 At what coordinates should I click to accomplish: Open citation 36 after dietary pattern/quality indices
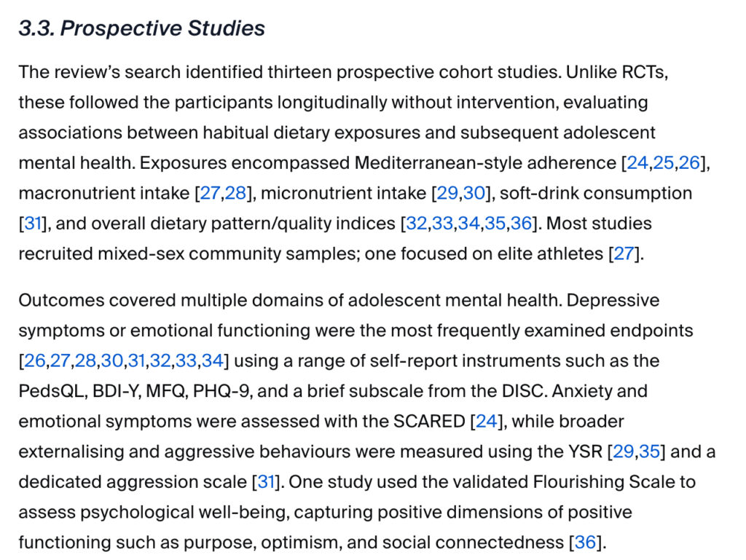point(520,224)
